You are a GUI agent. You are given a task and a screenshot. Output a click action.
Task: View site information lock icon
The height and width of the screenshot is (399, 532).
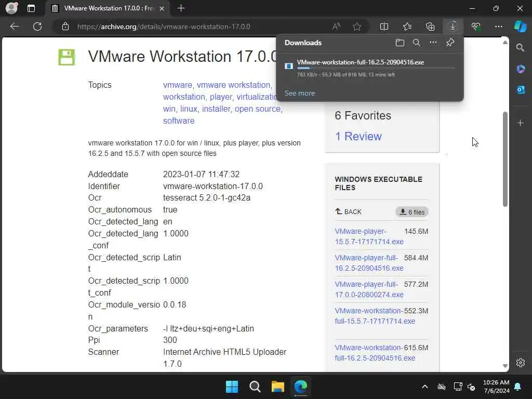(65, 26)
